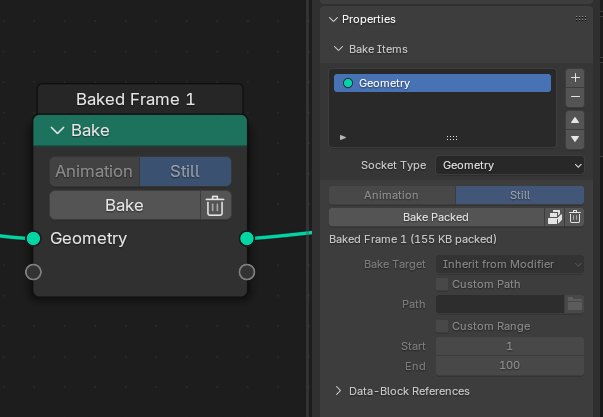Enable the Custom Range checkbox
Image resolution: width=603 pixels, height=417 pixels.
coord(442,326)
